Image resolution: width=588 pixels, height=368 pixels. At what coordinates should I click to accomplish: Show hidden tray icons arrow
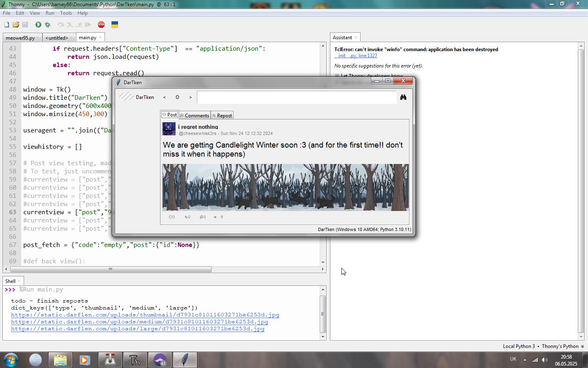coord(525,360)
